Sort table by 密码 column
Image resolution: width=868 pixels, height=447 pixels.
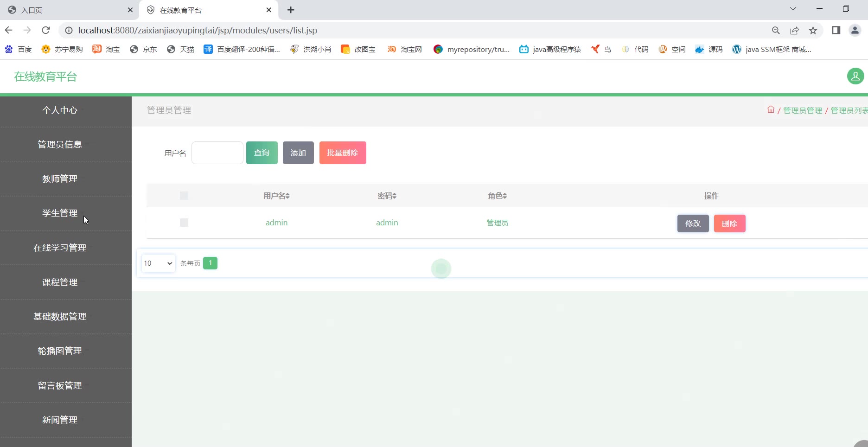(387, 196)
